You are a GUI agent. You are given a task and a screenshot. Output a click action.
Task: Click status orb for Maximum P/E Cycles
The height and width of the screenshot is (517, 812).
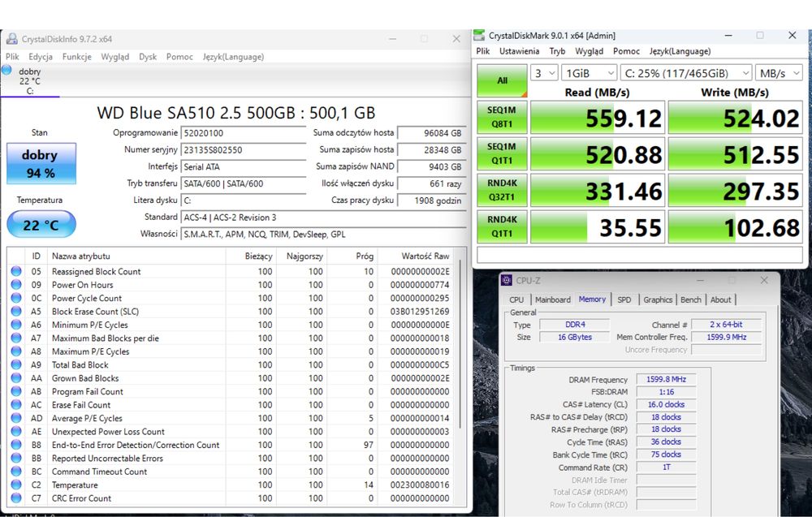click(x=16, y=351)
